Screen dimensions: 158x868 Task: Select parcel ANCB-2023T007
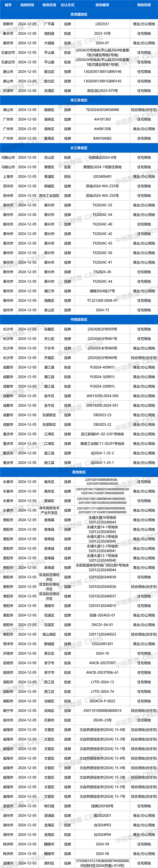[102, 663]
